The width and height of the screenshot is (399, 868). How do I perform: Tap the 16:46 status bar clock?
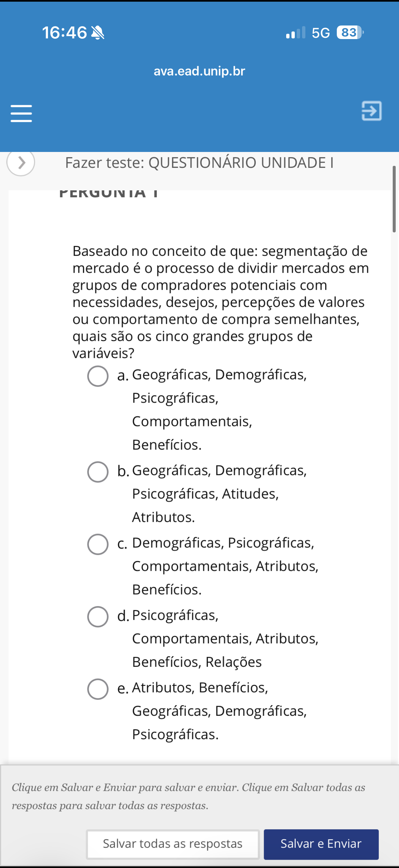point(64,33)
